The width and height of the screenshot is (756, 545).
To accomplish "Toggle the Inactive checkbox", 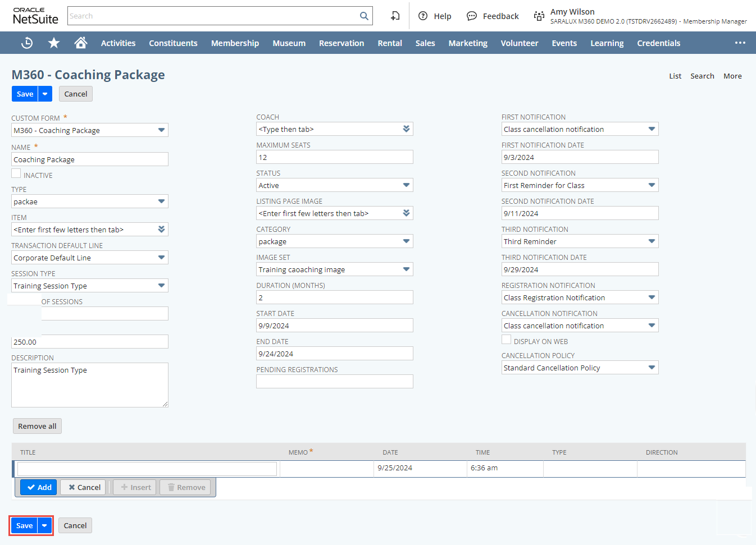I will click(x=16, y=173).
